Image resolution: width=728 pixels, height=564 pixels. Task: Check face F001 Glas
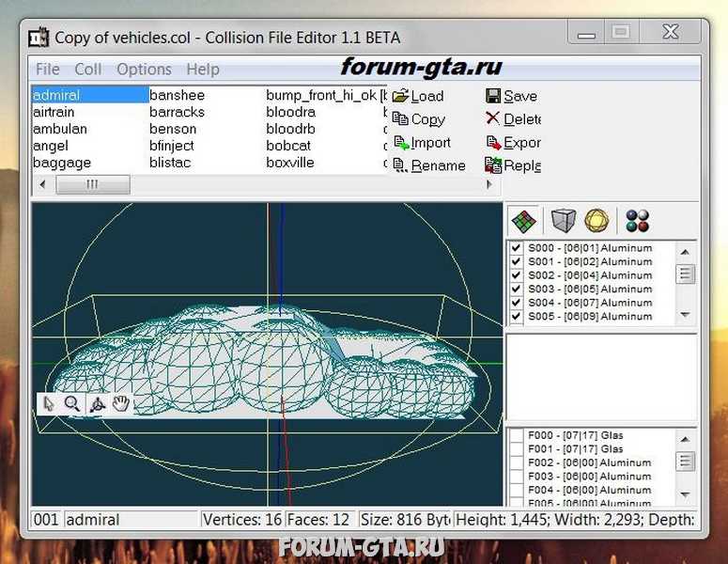(517, 449)
